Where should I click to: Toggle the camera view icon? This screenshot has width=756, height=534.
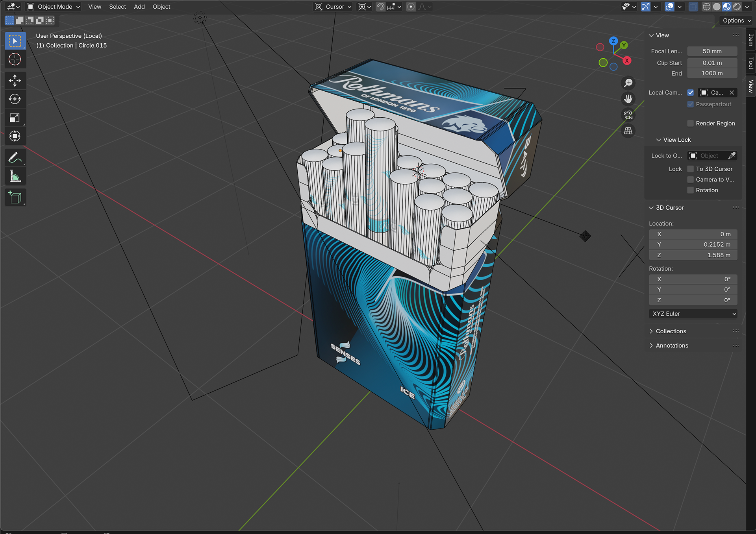(628, 115)
